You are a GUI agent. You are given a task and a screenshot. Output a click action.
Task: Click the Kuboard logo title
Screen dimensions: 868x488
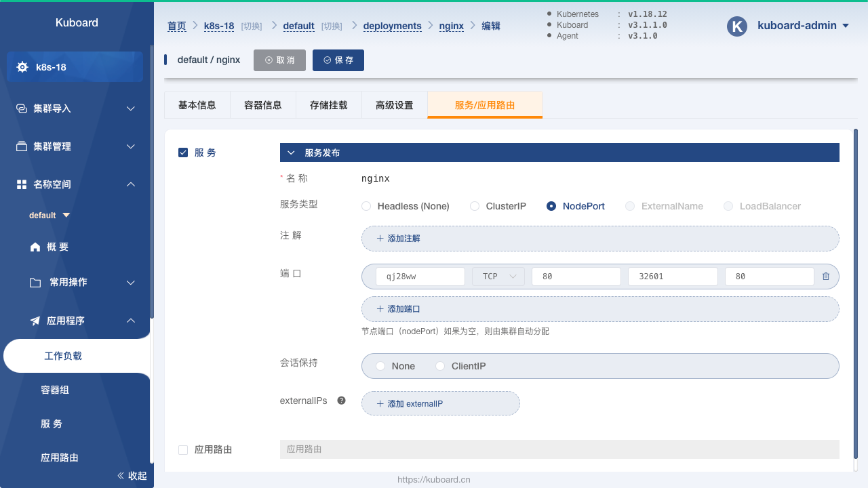pyautogui.click(x=77, y=22)
